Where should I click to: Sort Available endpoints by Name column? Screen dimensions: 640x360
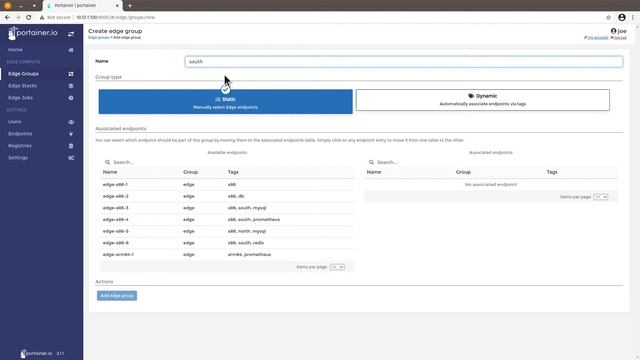110,172
